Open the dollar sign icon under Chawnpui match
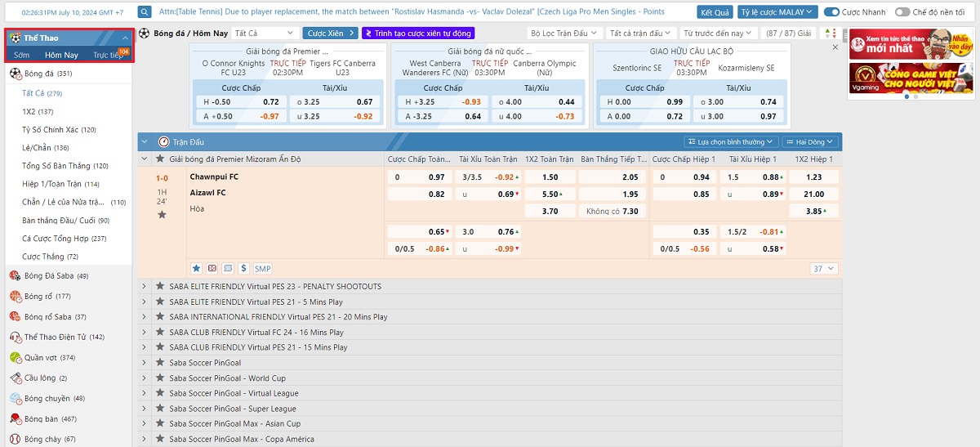 pyautogui.click(x=243, y=268)
